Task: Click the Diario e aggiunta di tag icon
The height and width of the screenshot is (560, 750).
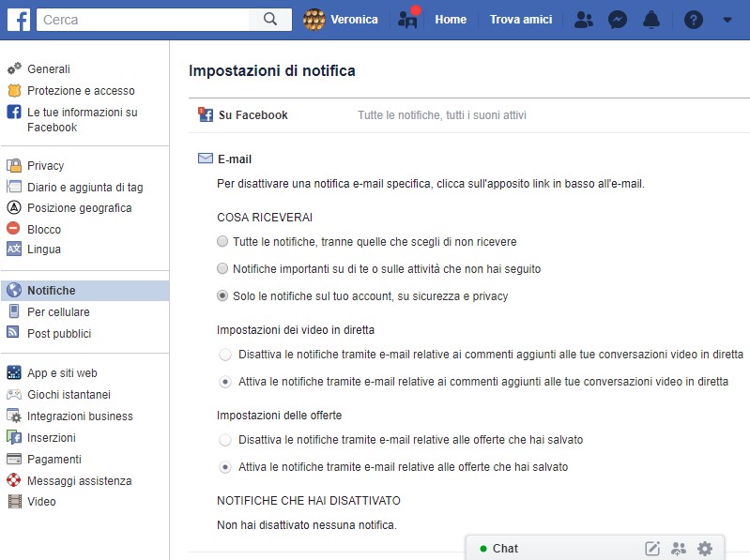Action: click(x=14, y=187)
